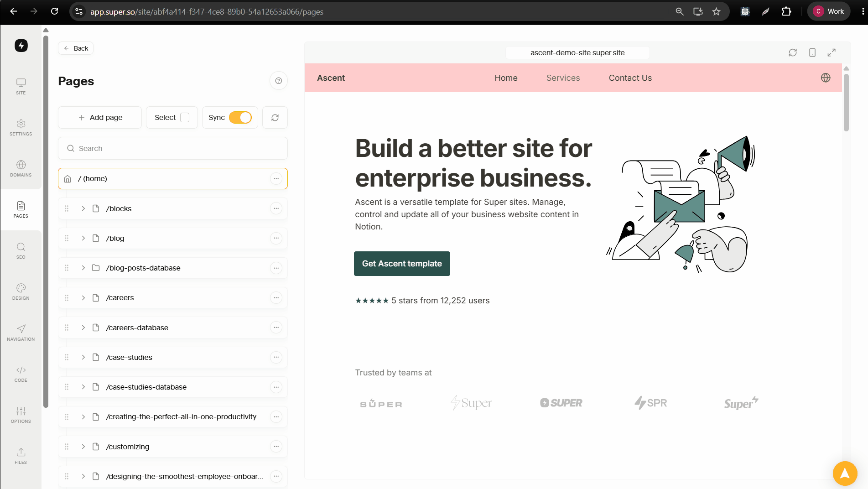Screen dimensions: 868x489
Task: Open the Contact Us link in preview navigation
Action: pyautogui.click(x=630, y=78)
